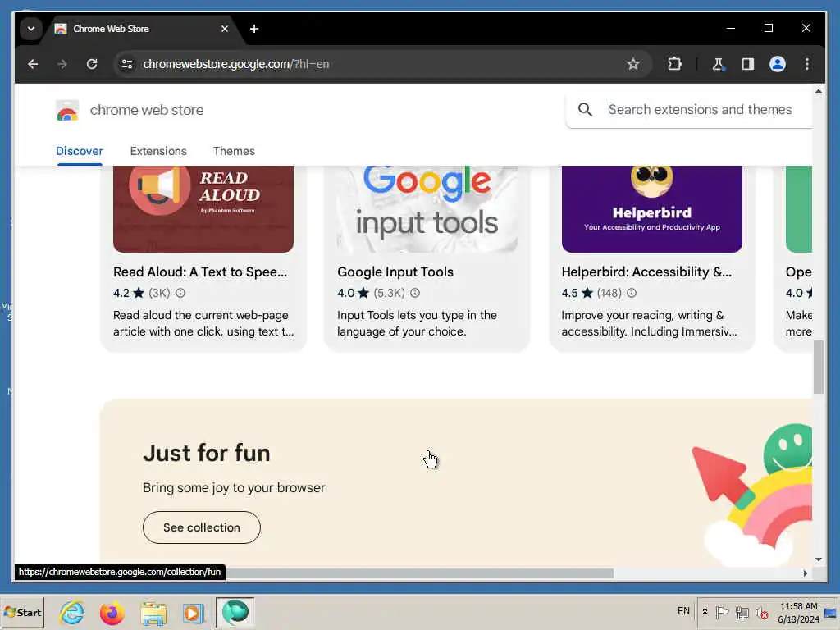
Task: Click the Read Aloud thumbnail image
Action: [x=203, y=209]
